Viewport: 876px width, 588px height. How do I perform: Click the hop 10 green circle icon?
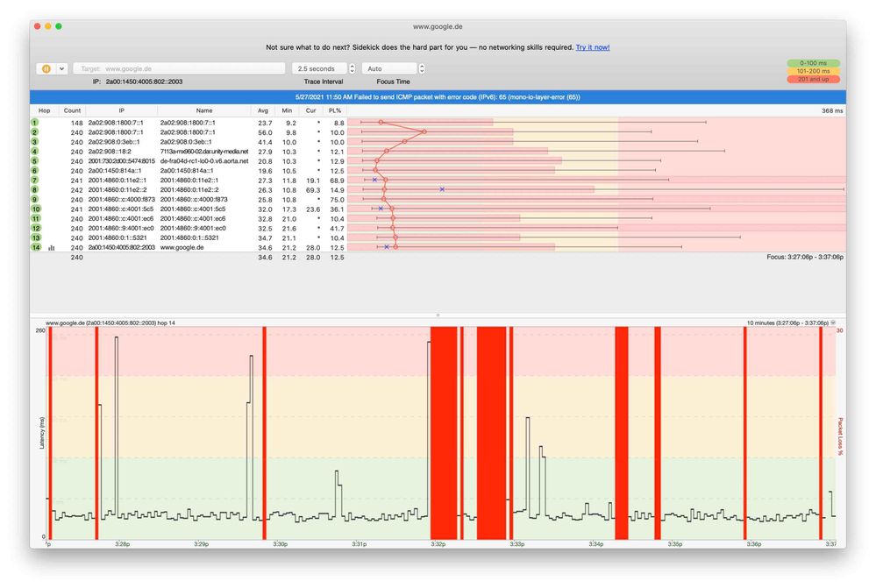(x=36, y=209)
